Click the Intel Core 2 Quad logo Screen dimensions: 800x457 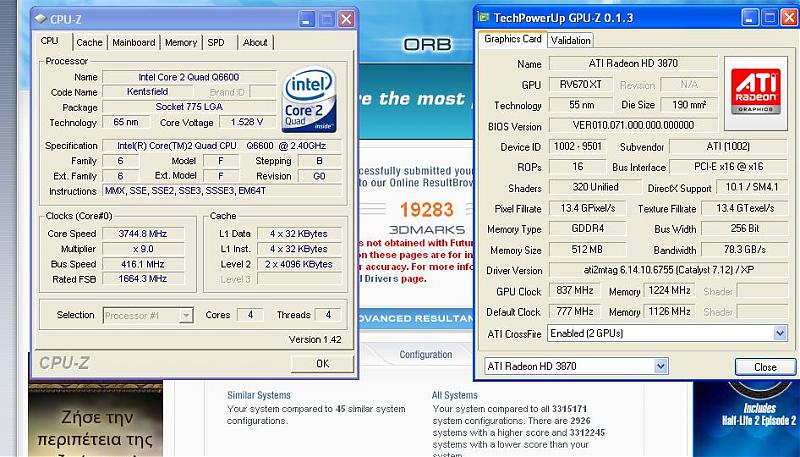coord(309,99)
